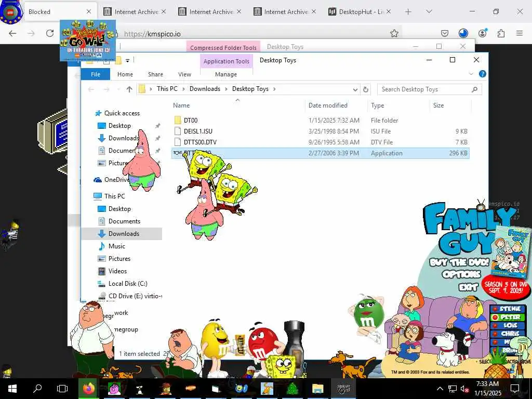
Task: Click the Firefox URL address field
Action: click(251, 34)
